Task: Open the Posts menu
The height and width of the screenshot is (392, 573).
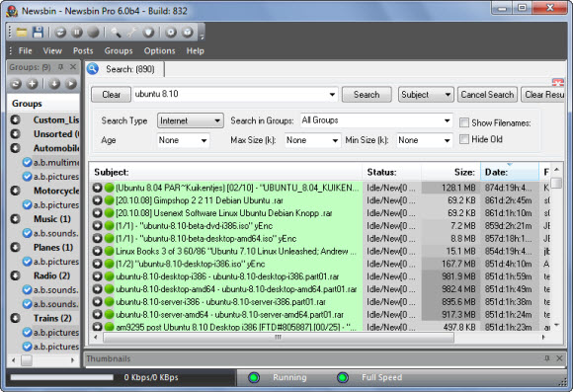Action: click(83, 50)
